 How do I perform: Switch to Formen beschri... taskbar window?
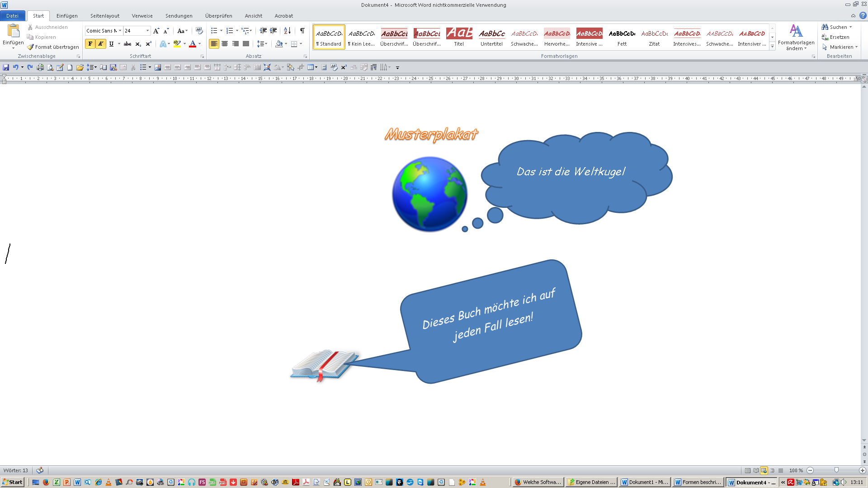pos(698,482)
